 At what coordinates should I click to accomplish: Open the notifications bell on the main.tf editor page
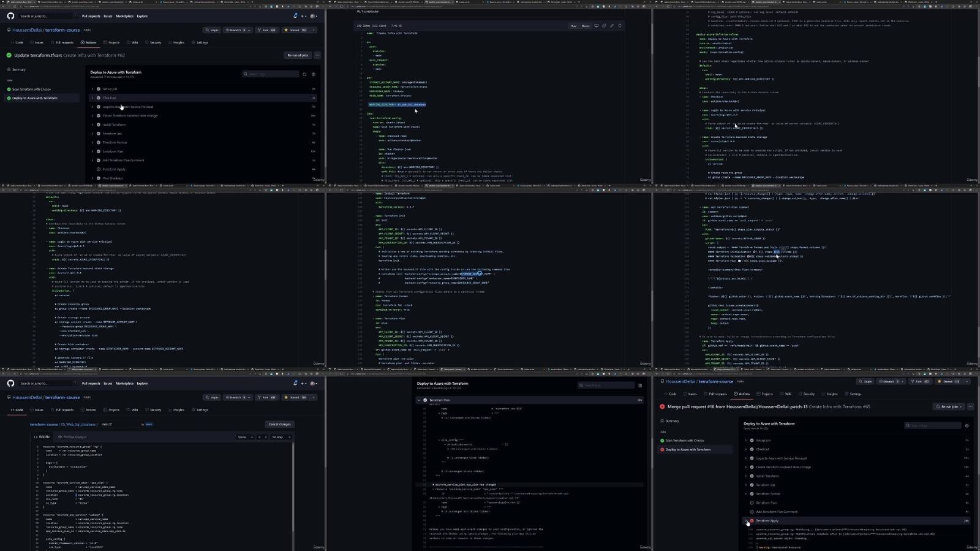pos(295,383)
